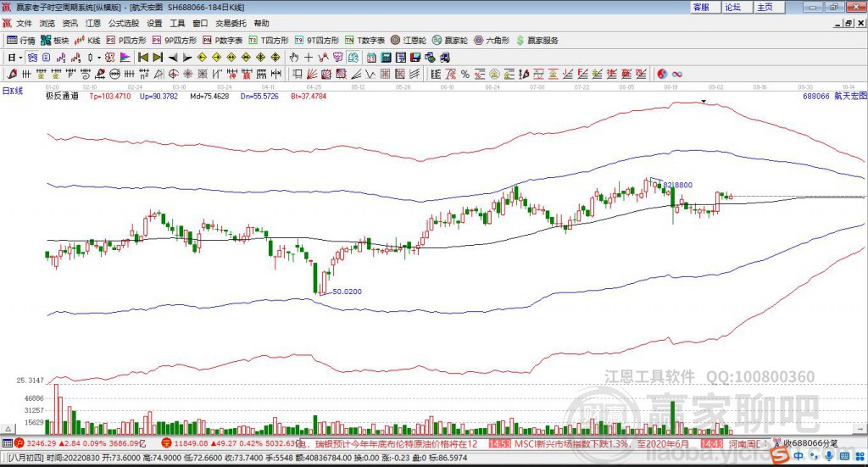Open the 浏览 menu
868x467 pixels.
47,23
